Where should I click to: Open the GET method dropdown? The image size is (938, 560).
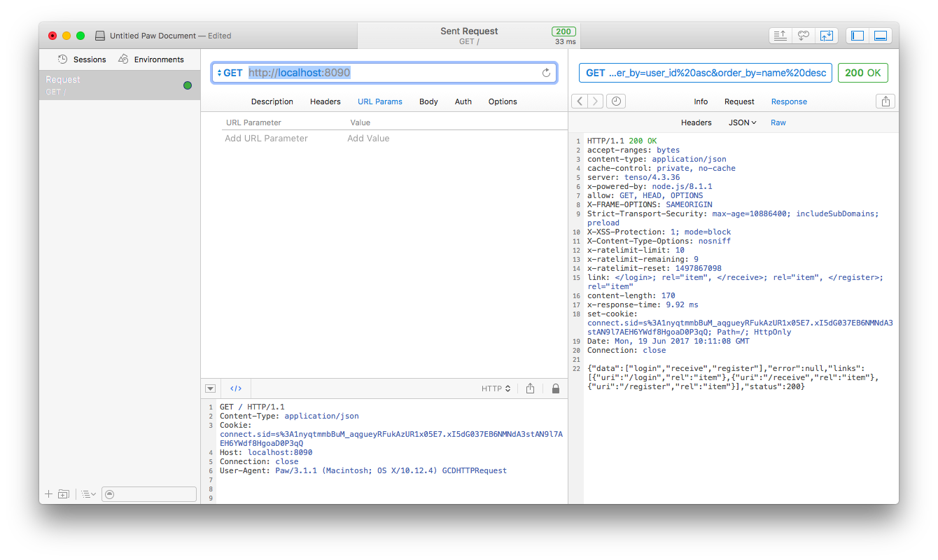(x=230, y=73)
